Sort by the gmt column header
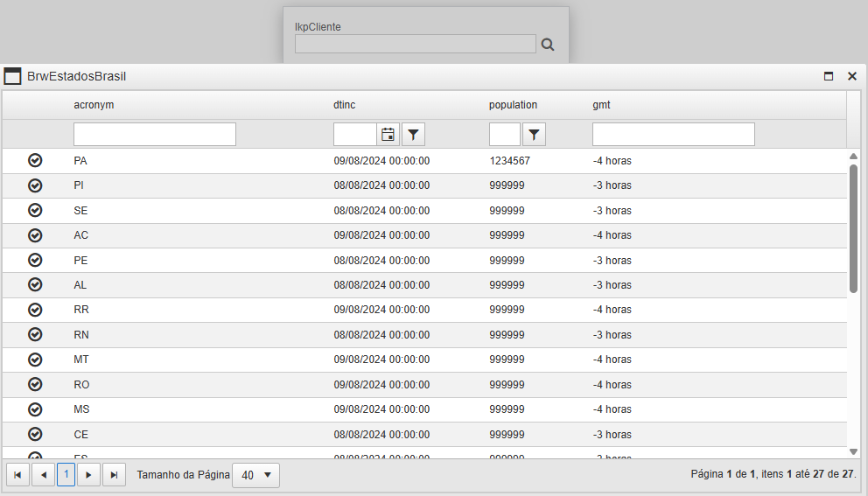 (601, 105)
